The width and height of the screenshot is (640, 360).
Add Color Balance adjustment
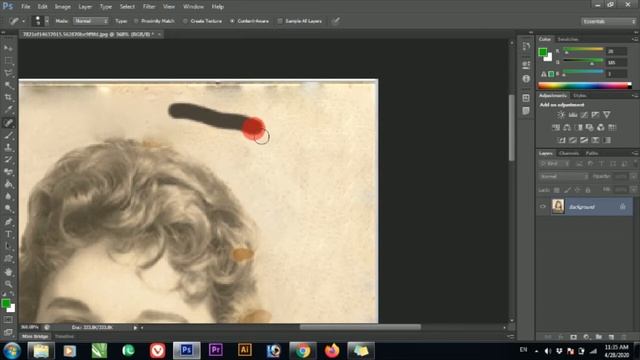coord(567,127)
